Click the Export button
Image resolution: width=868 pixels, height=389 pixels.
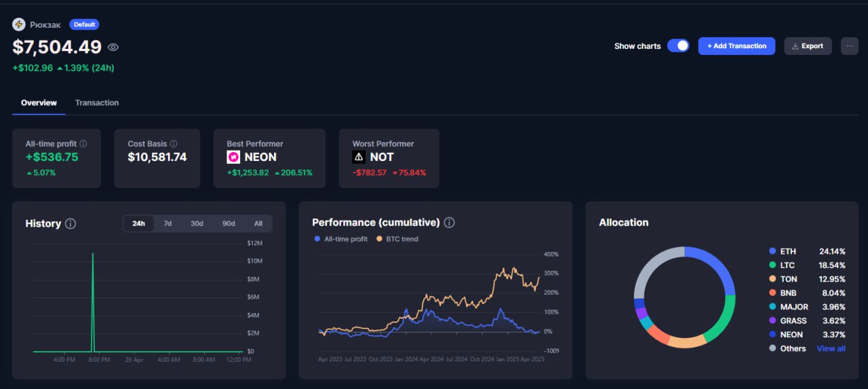coord(808,46)
